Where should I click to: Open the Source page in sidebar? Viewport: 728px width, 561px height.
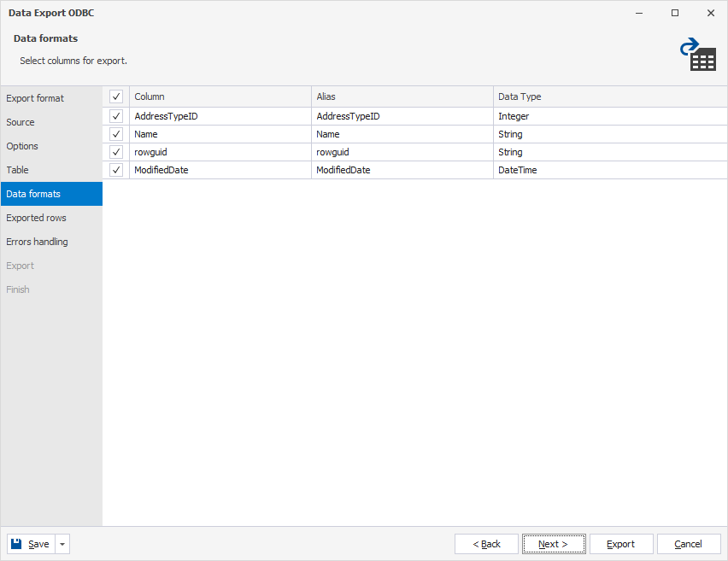(51, 122)
